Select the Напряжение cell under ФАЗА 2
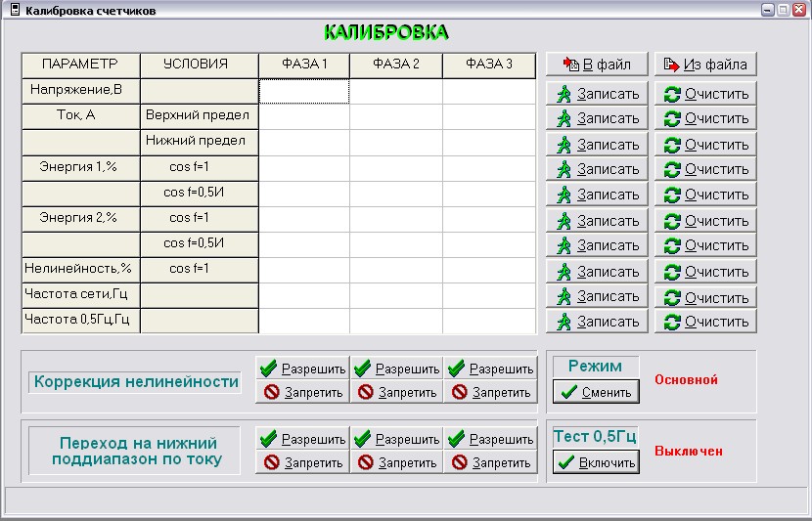 pyautogui.click(x=395, y=91)
